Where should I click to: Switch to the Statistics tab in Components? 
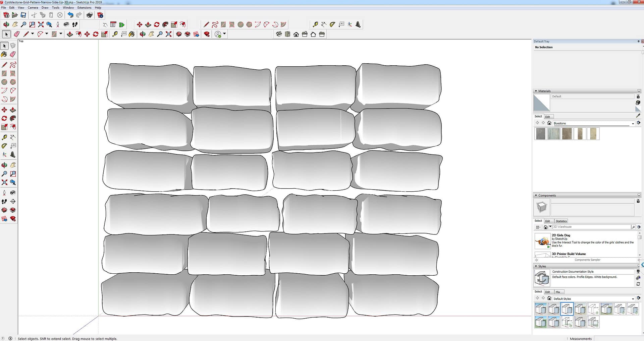561,221
